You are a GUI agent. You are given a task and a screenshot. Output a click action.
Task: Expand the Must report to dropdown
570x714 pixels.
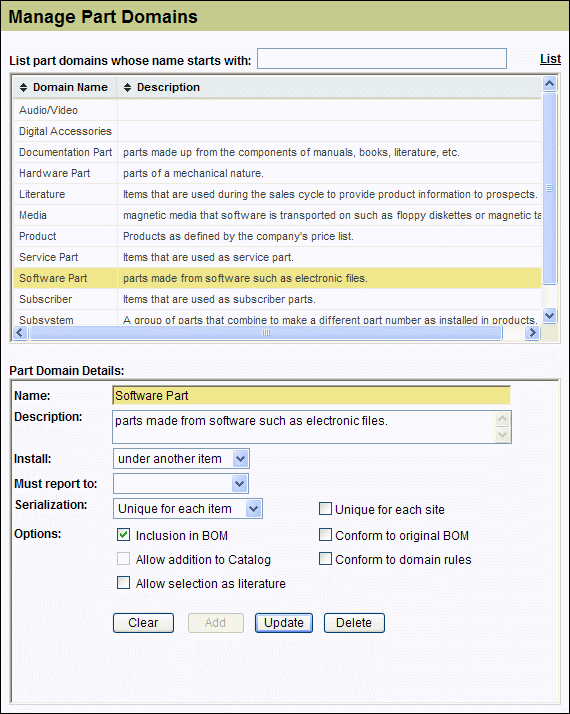click(x=239, y=484)
